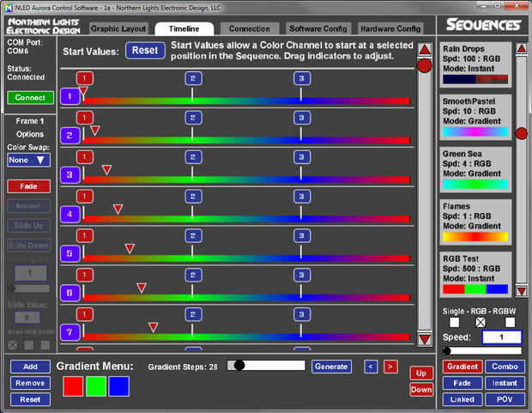Select the Green Sea sequence
The image size is (532, 413).
[475, 170]
